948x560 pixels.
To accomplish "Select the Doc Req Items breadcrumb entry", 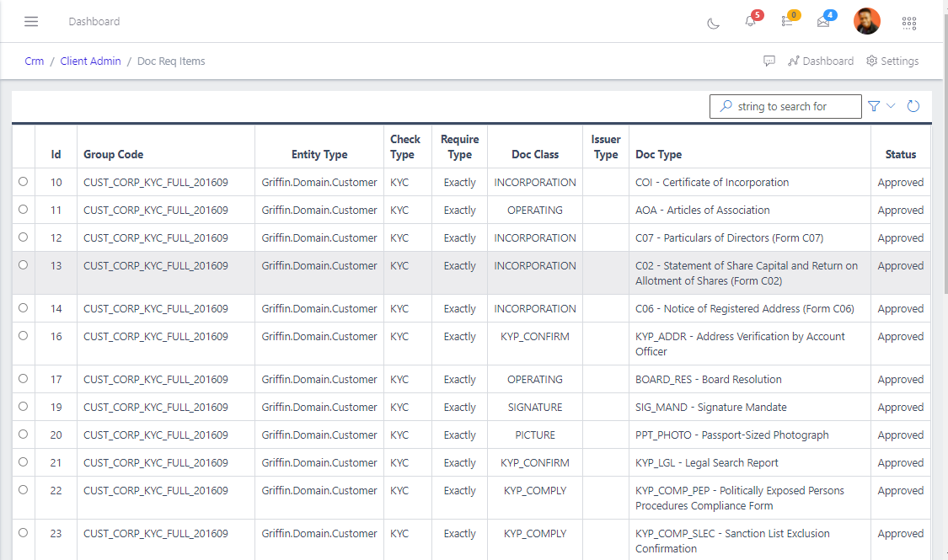I will click(171, 61).
